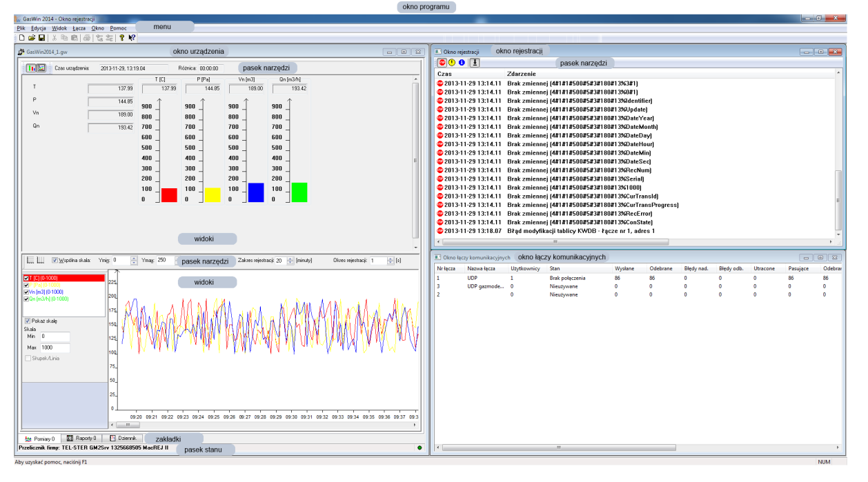Open the Edycja menu
The image size is (868, 482).
39,28
